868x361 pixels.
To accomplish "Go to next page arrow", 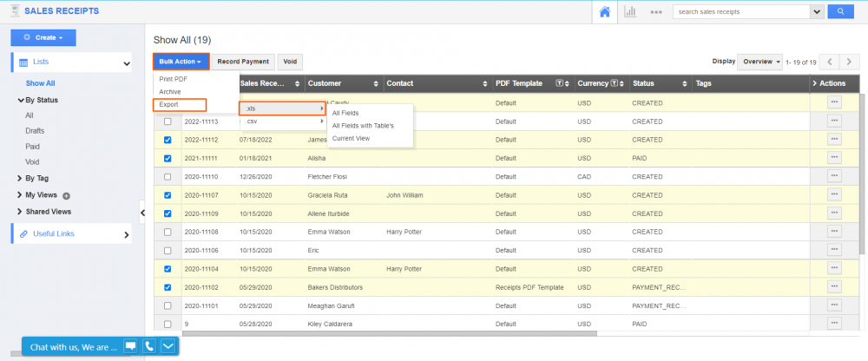I will [851, 62].
